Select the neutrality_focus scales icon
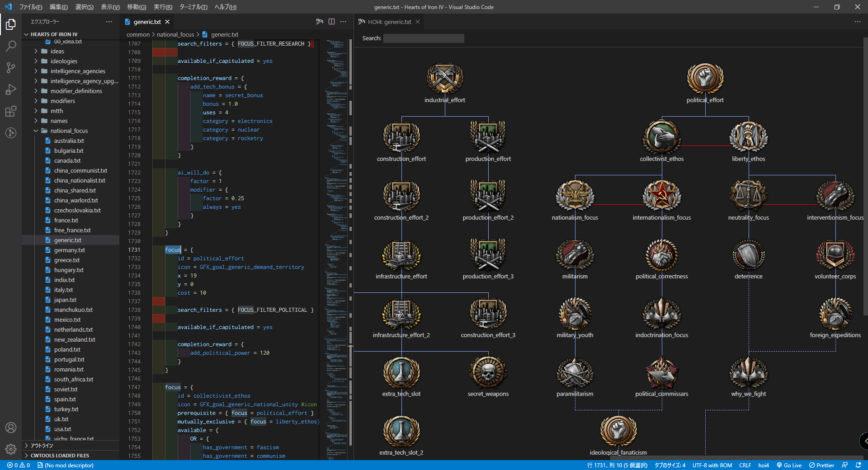The image size is (868, 470). coord(749,196)
